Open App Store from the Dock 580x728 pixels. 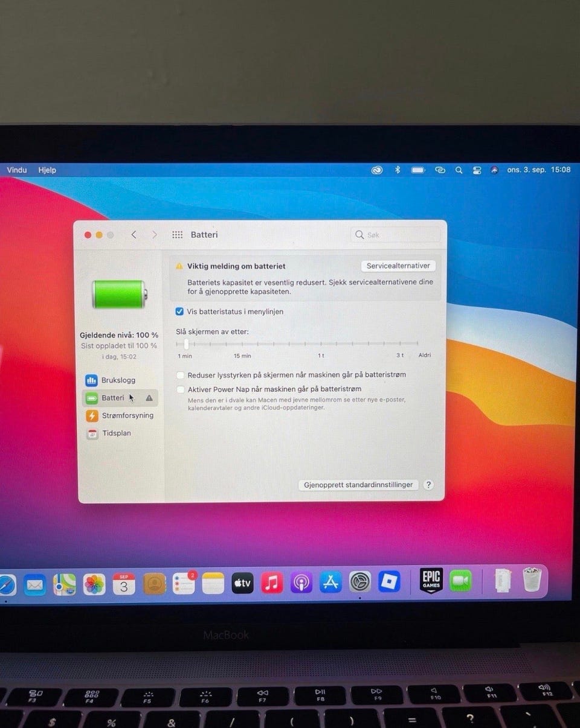pos(330,583)
